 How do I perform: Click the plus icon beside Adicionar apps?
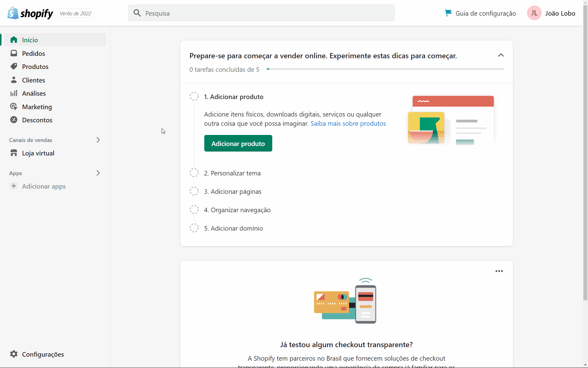[x=14, y=186]
